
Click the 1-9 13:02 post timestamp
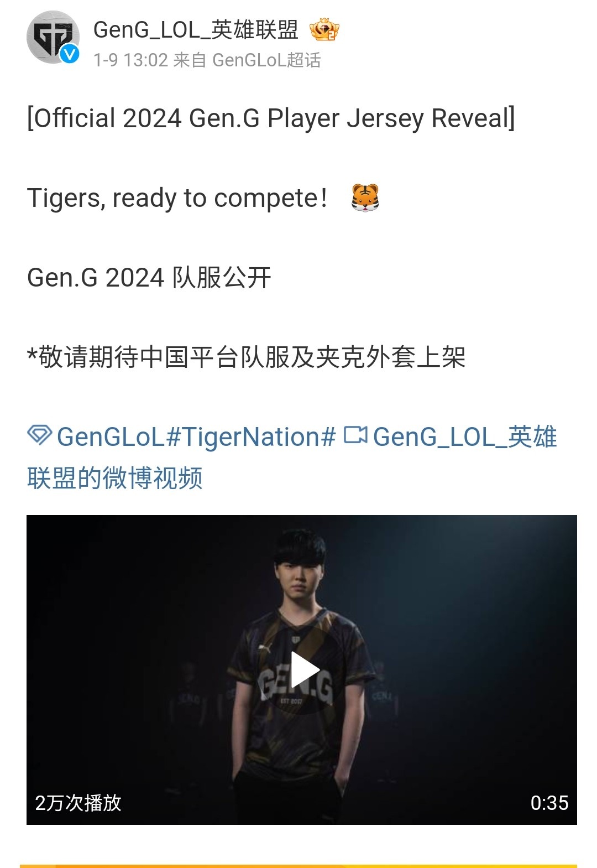[x=130, y=60]
